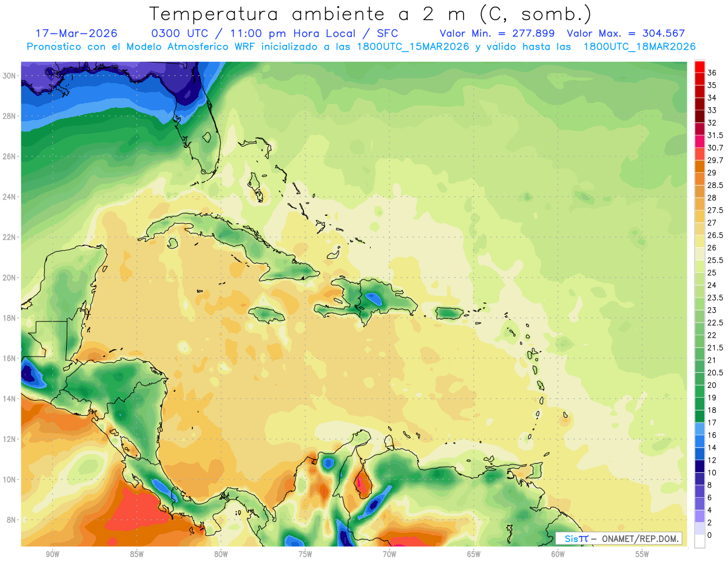728x562 pixels.
Task: Click the legend value '35'
Action: point(712,85)
